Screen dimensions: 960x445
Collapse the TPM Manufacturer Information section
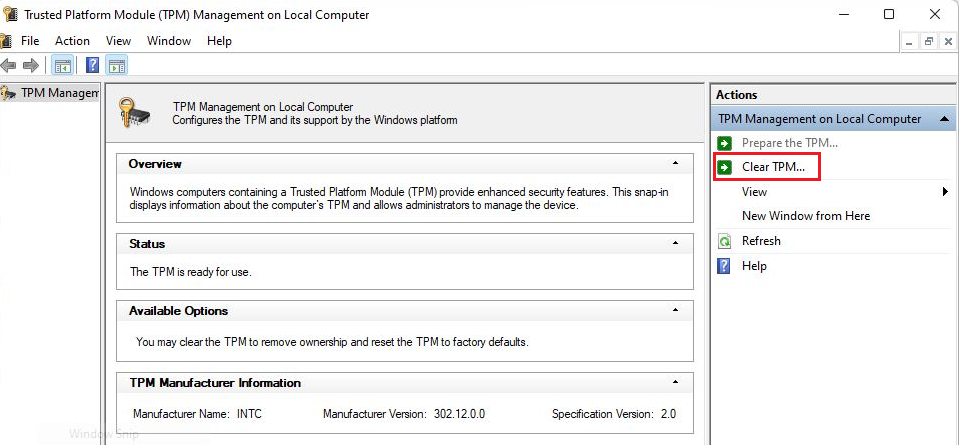pyautogui.click(x=675, y=383)
